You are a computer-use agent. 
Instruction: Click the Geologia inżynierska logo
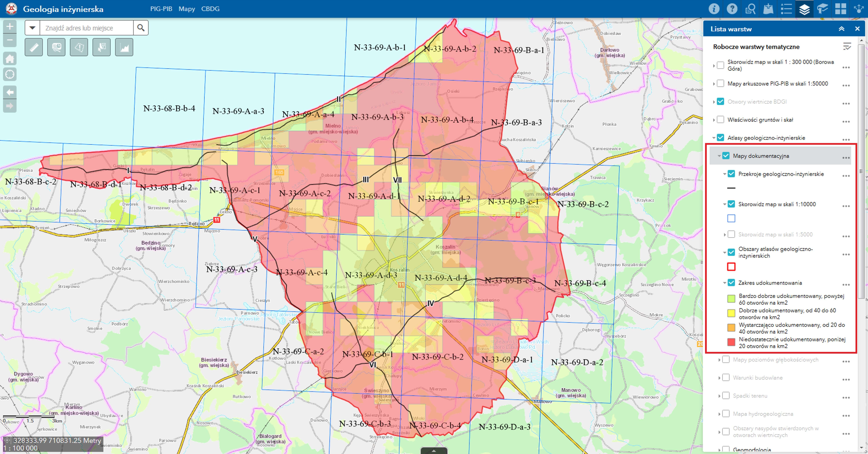[11, 9]
